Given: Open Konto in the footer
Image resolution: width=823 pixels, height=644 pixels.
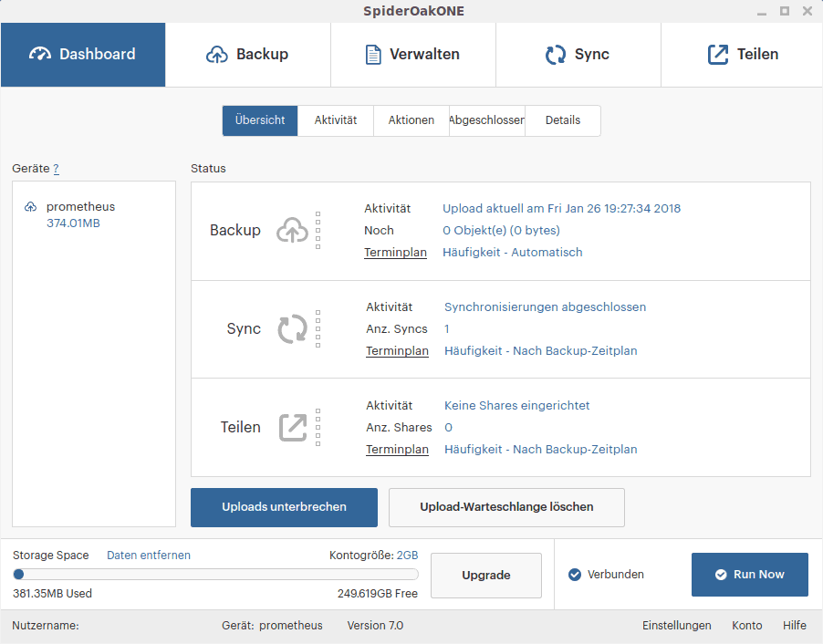Looking at the screenshot, I should point(747,626).
